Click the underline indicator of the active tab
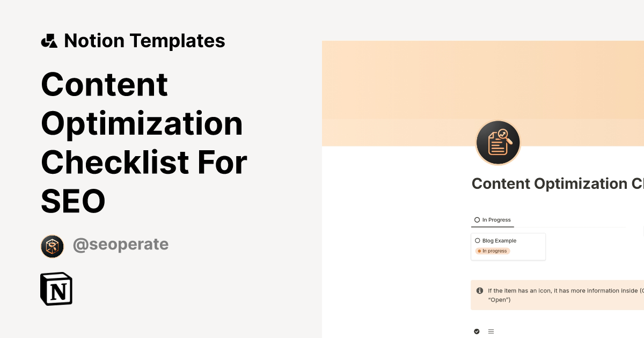The width and height of the screenshot is (644, 338). coord(493,226)
